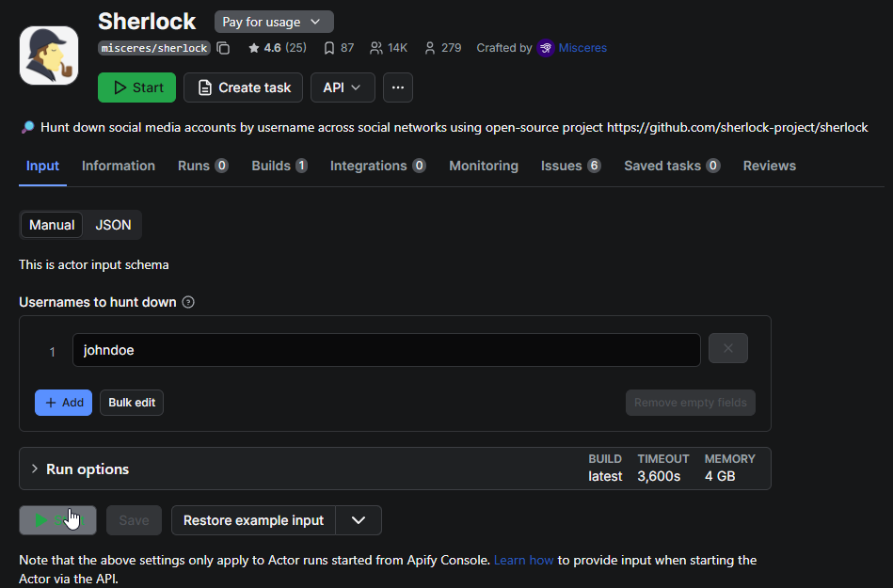Click the bookmark icon showing 87
Screen dimensions: 893x588
click(x=328, y=48)
